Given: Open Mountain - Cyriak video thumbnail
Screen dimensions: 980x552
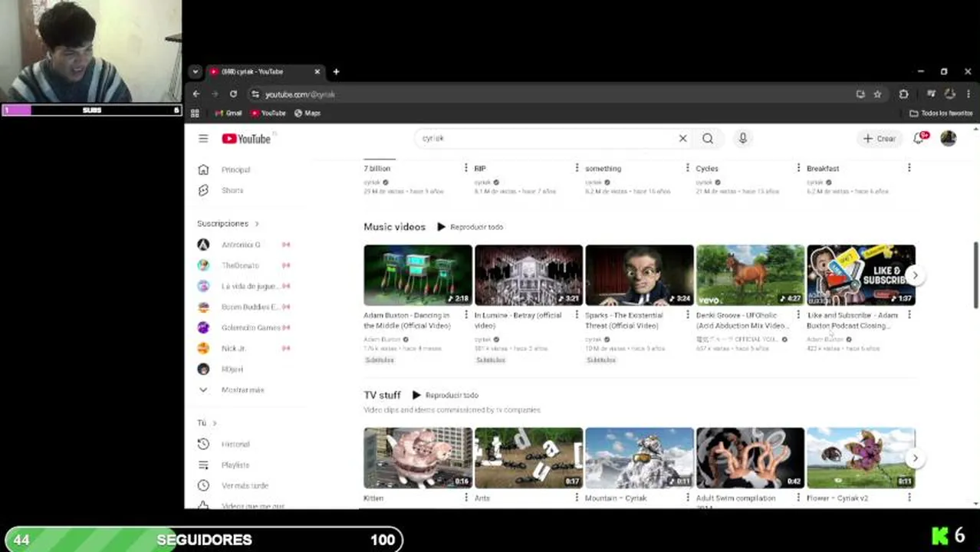Looking at the screenshot, I should [639, 458].
